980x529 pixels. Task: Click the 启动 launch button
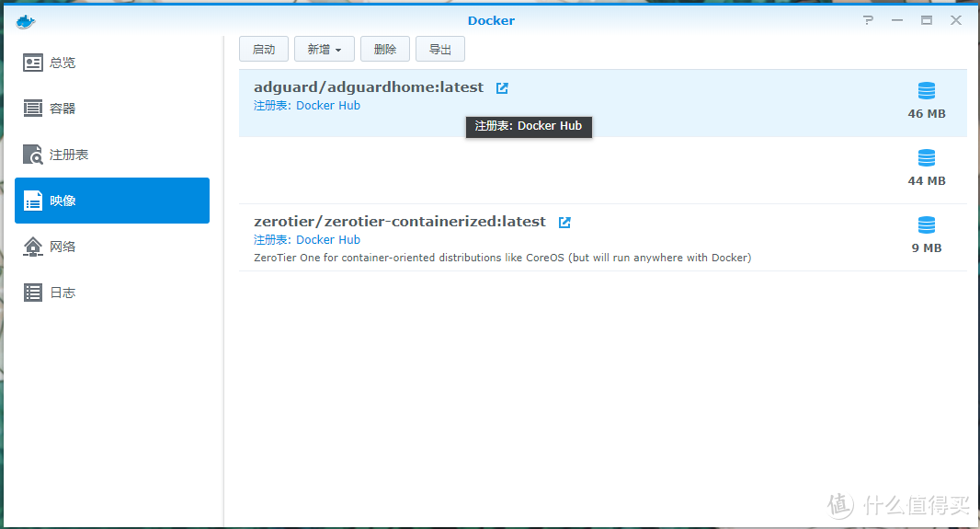pyautogui.click(x=264, y=49)
